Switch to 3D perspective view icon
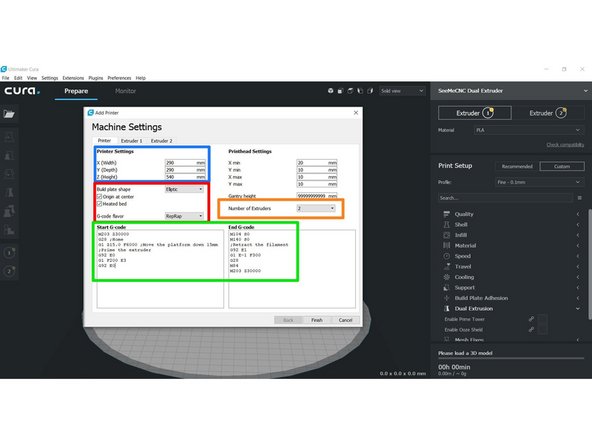 [330, 91]
